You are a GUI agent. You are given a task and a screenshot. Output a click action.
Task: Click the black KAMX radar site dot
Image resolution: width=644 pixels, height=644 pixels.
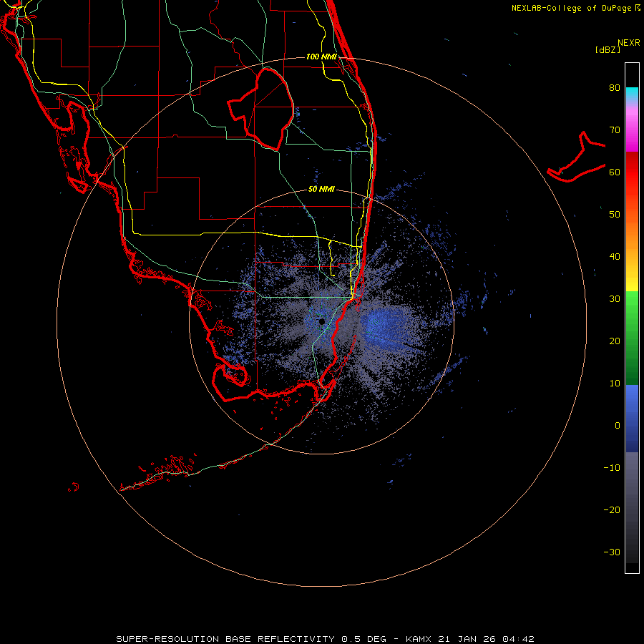point(321,321)
